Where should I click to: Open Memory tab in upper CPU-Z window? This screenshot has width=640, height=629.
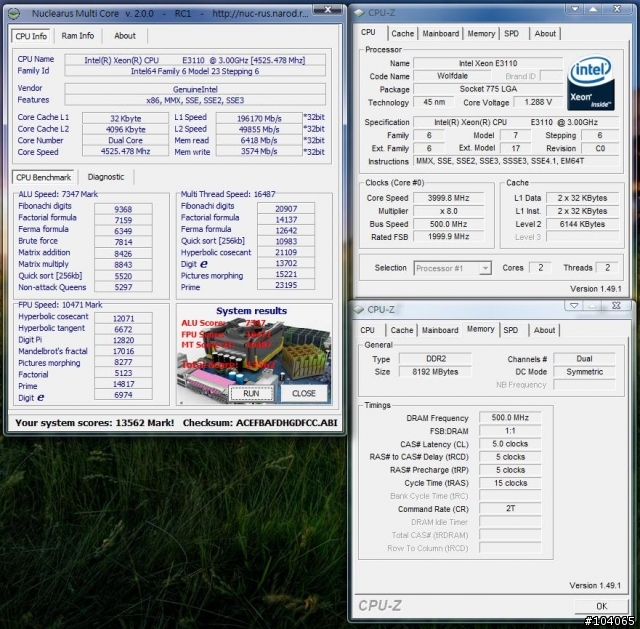481,33
